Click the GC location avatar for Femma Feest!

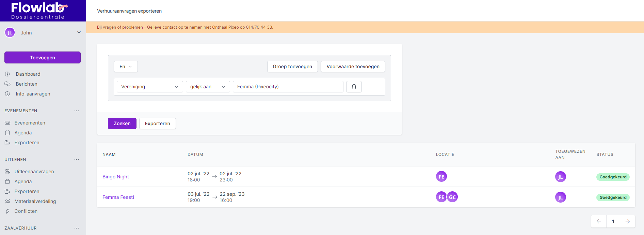452,197
